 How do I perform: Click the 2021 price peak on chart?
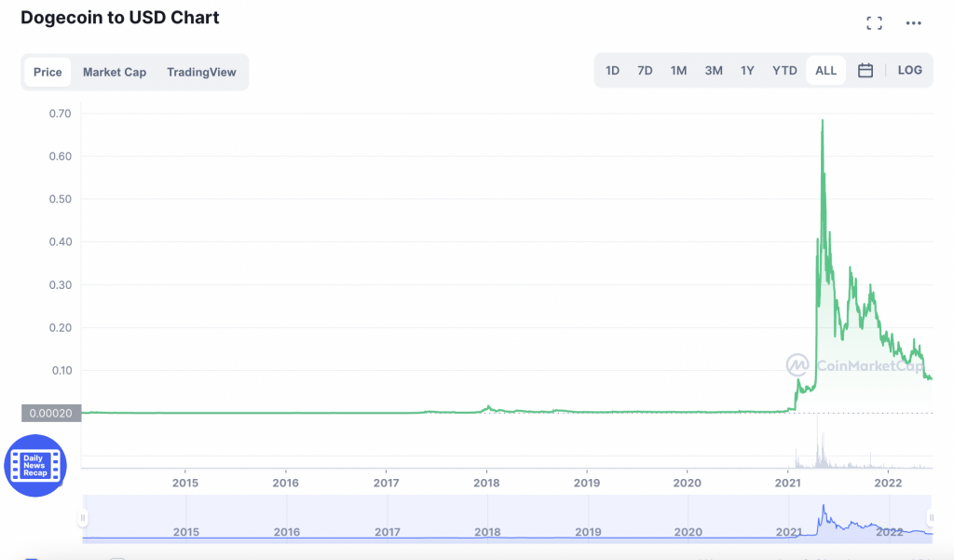pos(822,120)
